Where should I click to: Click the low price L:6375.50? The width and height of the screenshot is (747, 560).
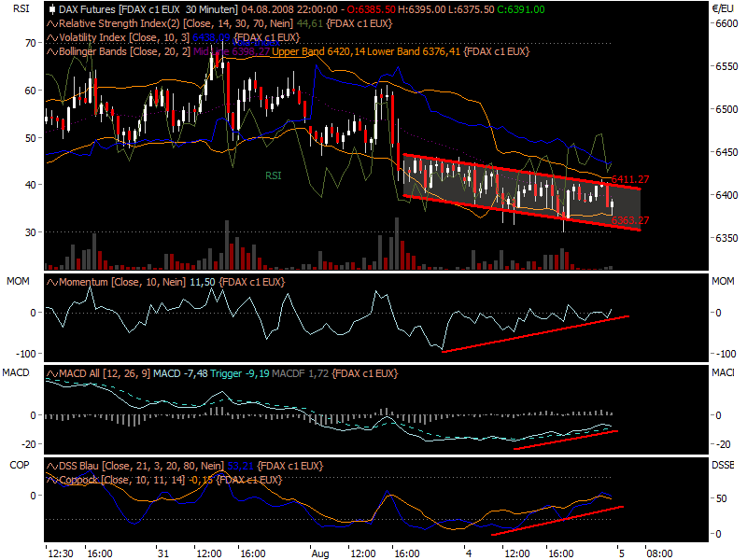(x=471, y=9)
